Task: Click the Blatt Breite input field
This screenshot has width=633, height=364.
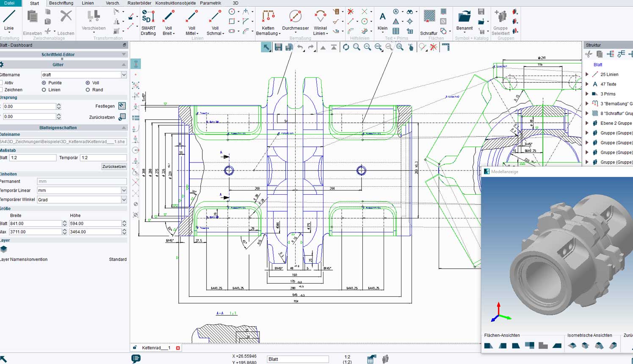Action: pos(35,223)
